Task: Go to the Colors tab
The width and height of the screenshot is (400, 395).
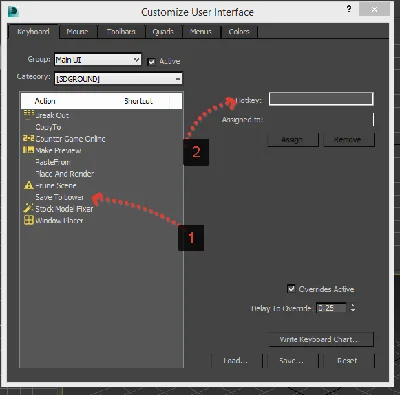Action: point(239,32)
